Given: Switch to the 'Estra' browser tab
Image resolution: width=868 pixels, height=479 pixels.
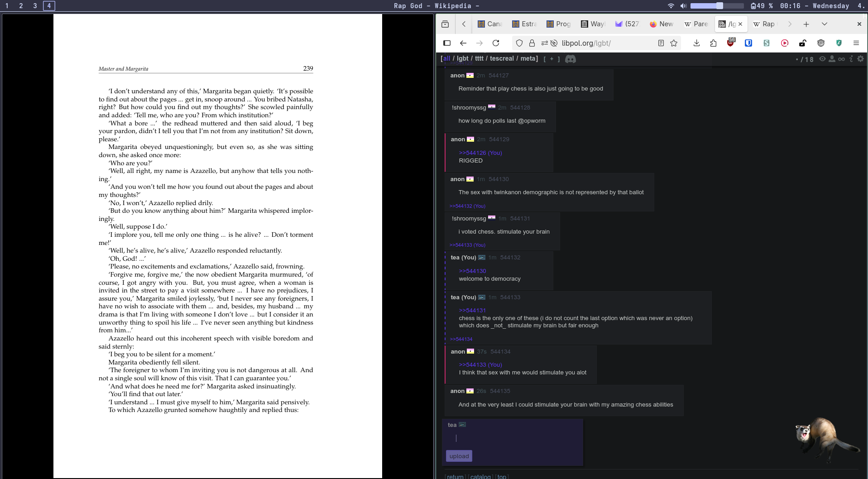Looking at the screenshot, I should click(524, 24).
